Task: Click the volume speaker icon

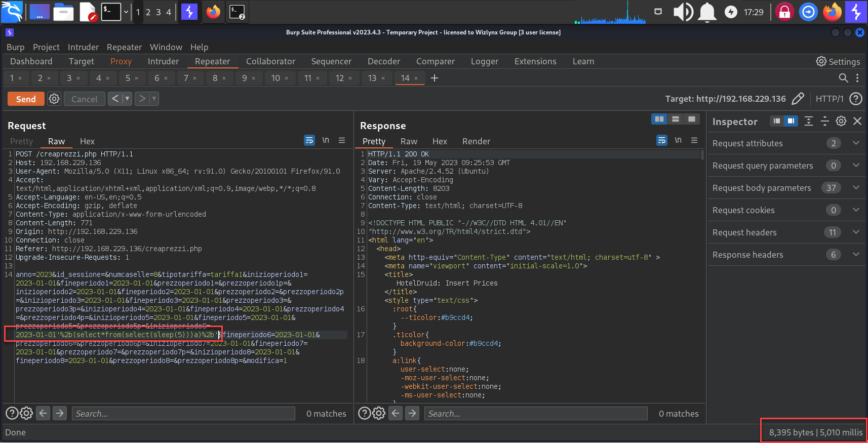Action: pyautogui.click(x=683, y=12)
